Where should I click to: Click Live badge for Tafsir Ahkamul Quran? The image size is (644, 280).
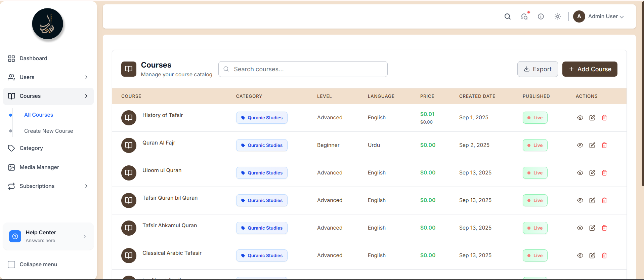(x=535, y=228)
